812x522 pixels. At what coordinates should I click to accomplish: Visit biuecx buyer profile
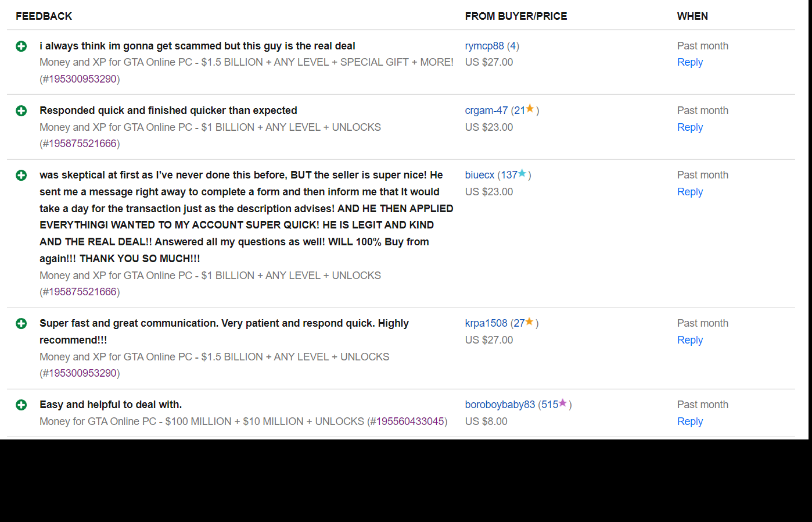[480, 175]
